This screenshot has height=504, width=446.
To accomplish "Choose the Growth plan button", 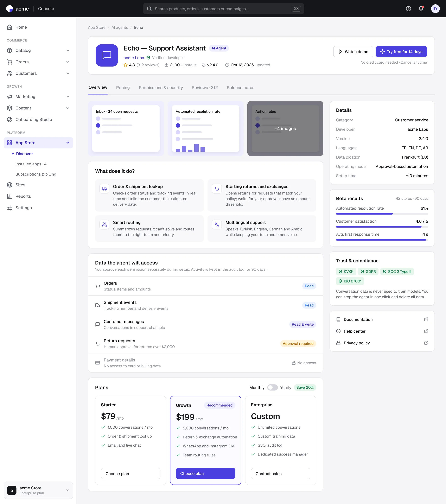I will (205, 473).
